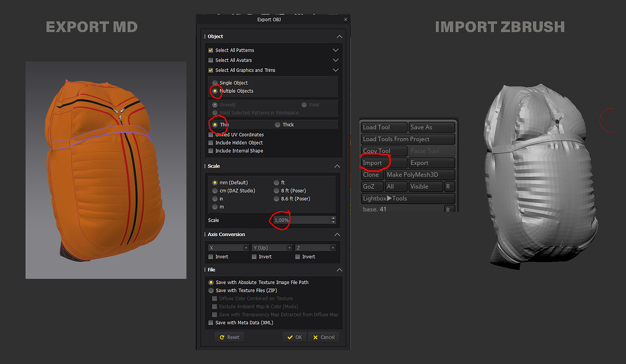Confirm export with the OK button
626x364 pixels.
(x=295, y=337)
